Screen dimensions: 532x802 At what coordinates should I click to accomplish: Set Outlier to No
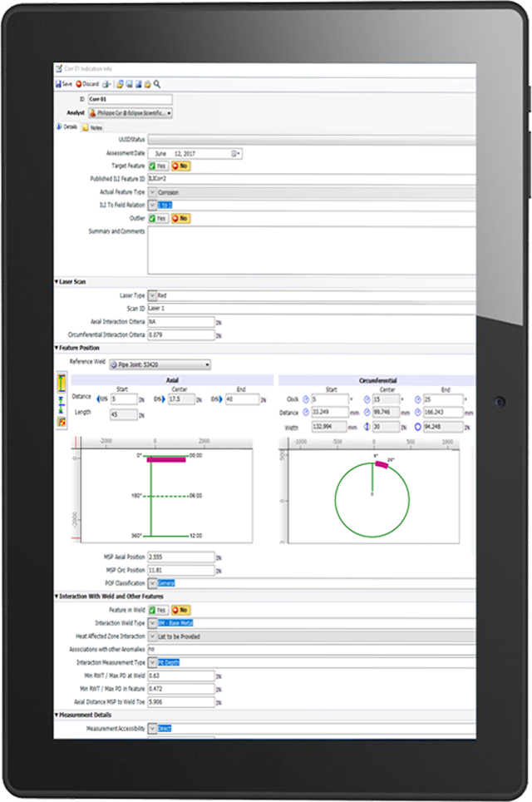click(180, 219)
